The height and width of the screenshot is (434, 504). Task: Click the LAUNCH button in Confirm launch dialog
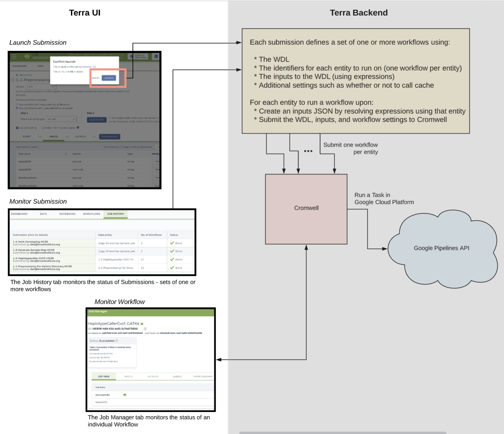pyautogui.click(x=109, y=78)
